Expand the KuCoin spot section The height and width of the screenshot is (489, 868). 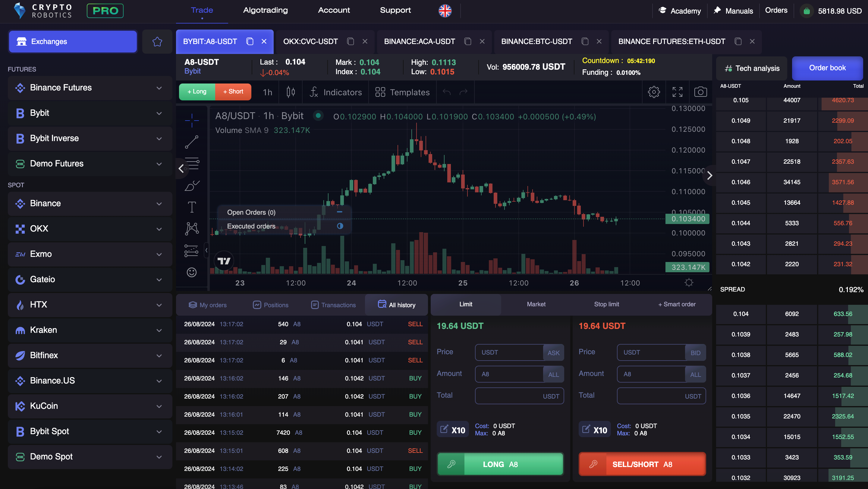pos(90,406)
